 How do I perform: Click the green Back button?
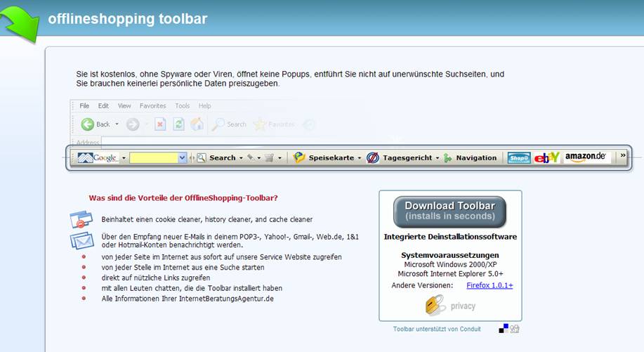(x=96, y=124)
